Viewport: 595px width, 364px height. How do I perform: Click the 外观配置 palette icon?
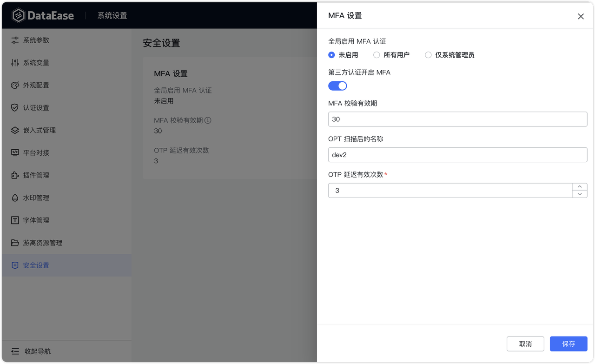[x=15, y=85]
